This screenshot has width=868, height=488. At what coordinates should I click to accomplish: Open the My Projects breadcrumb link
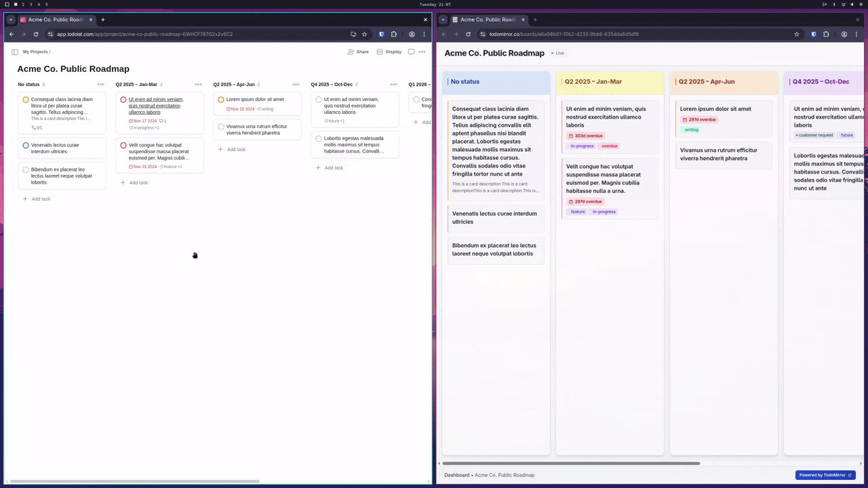point(35,52)
